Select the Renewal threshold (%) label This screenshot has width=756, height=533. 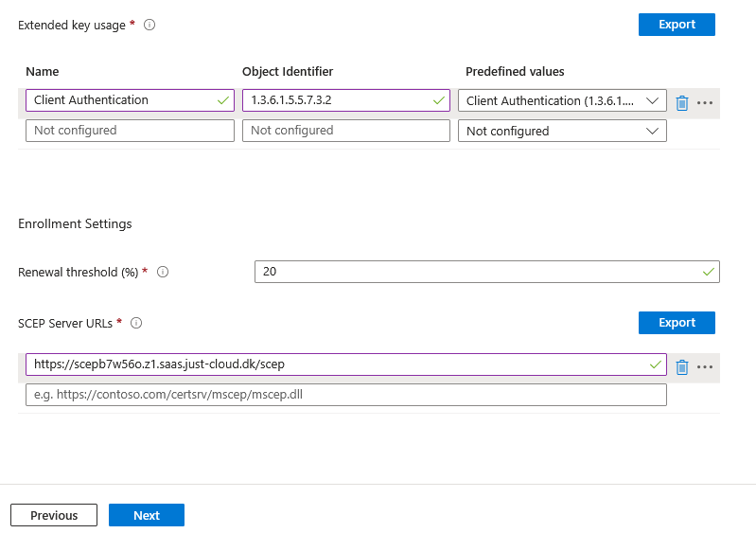click(x=79, y=272)
